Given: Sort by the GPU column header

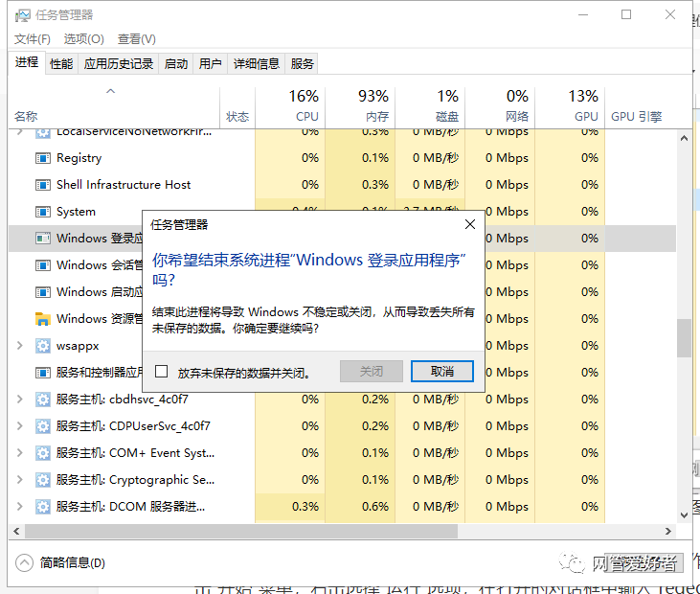Looking at the screenshot, I should tap(570, 105).
